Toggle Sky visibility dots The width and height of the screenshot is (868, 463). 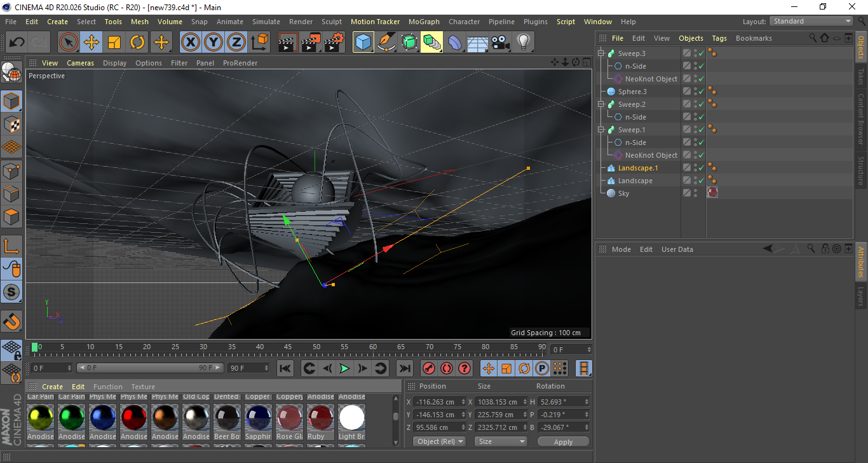(695, 193)
